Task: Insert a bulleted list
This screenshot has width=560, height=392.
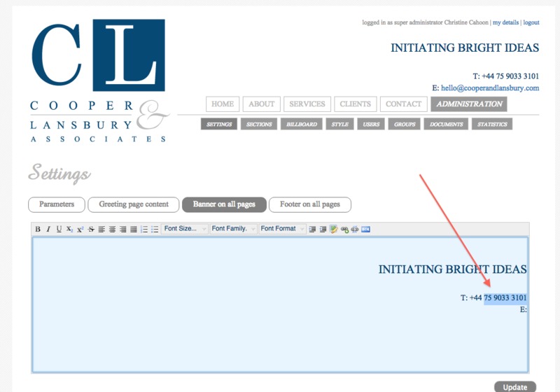Action: (x=155, y=229)
